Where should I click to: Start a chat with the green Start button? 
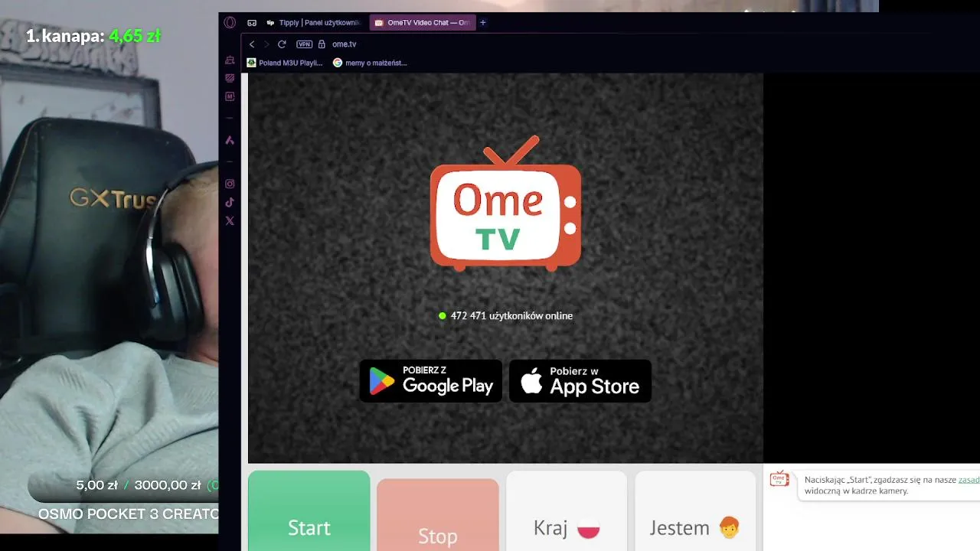pos(309,510)
